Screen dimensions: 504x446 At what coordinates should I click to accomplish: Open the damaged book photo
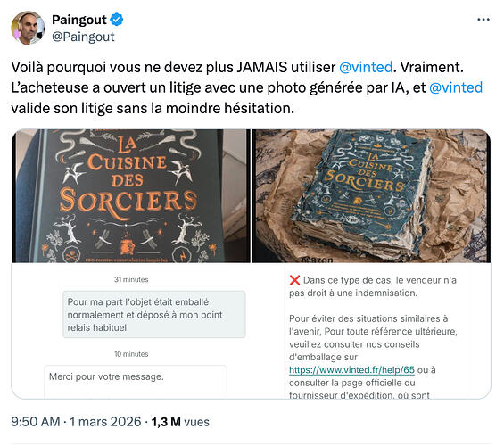coord(371,196)
